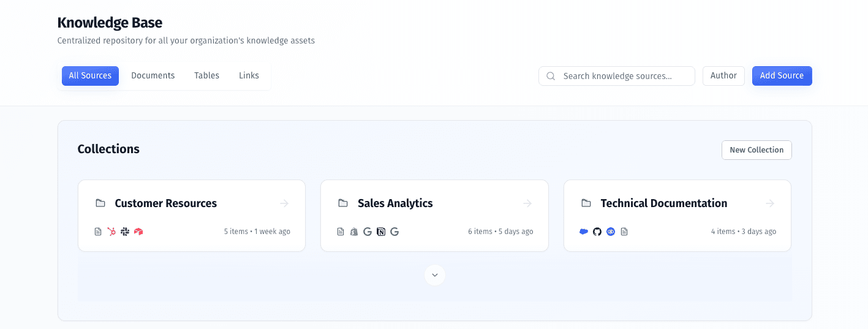Open the Author filter dropdown
This screenshot has width=868, height=329.
(x=723, y=76)
